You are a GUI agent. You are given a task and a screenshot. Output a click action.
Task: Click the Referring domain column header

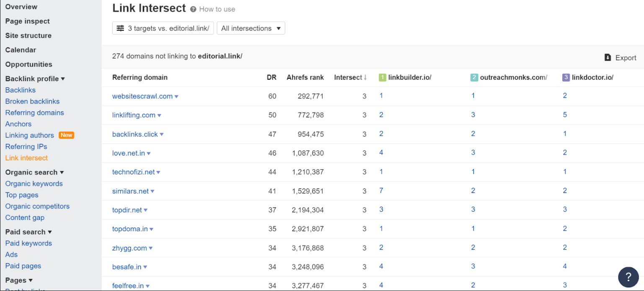pos(140,77)
